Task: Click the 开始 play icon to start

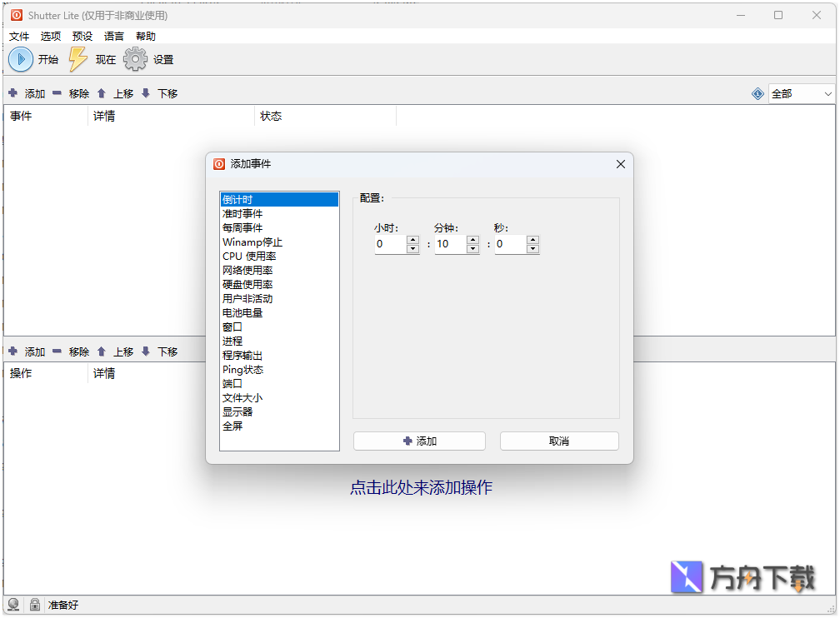Action: [x=20, y=58]
